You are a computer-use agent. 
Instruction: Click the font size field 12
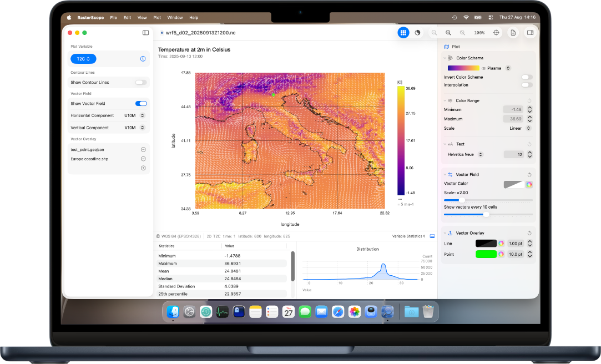(x=513, y=155)
